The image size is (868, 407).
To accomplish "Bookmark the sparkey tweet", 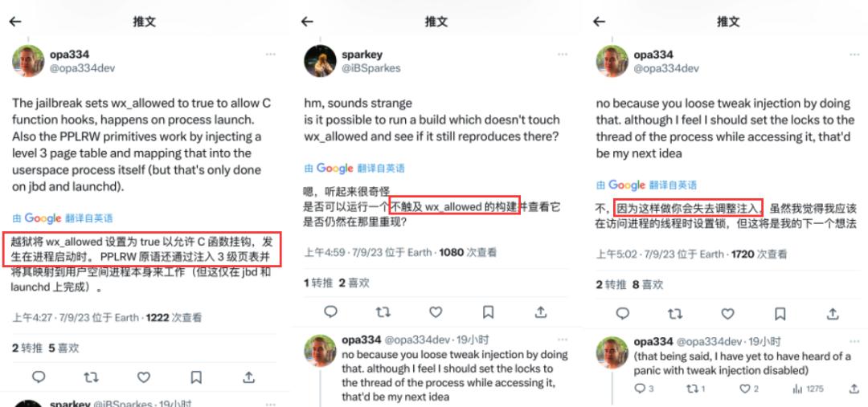I will coord(489,312).
